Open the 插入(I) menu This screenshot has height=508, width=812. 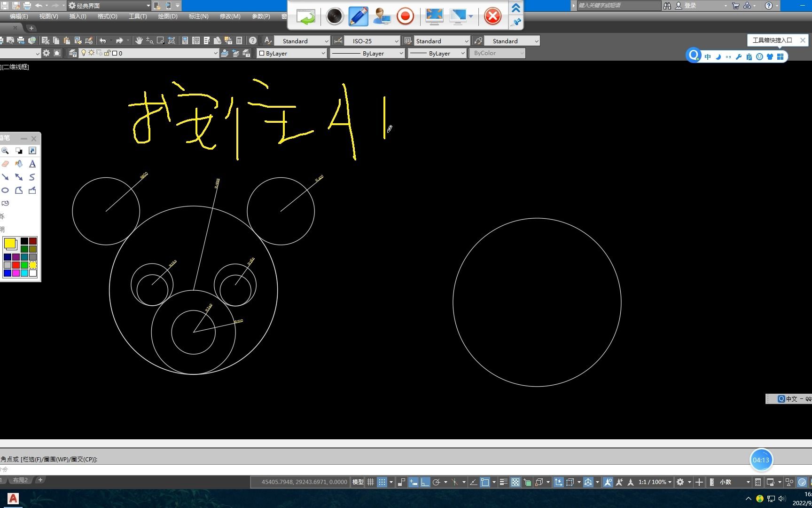click(78, 16)
